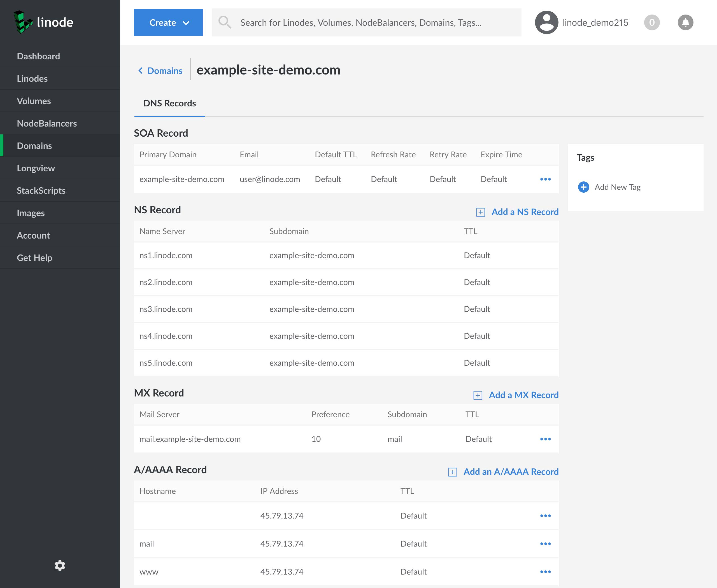Screen dimensions: 717x588
Task: Click the plus icon beside Add a MX Record
Action: coord(478,395)
